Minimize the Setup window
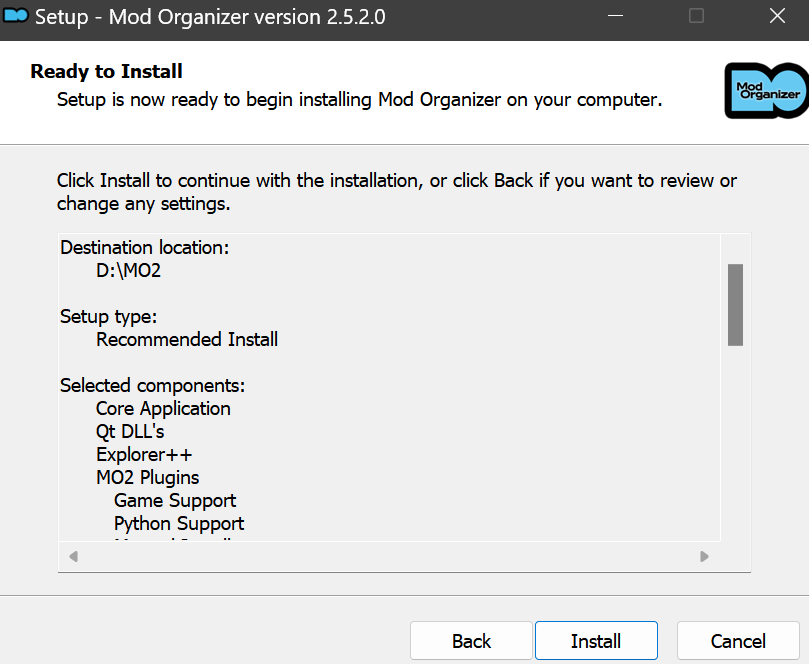Image resolution: width=809 pixels, height=664 pixels. [615, 16]
